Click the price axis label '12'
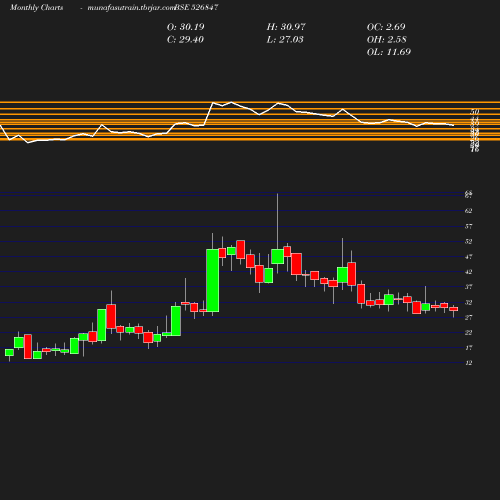 [x=469, y=363]
